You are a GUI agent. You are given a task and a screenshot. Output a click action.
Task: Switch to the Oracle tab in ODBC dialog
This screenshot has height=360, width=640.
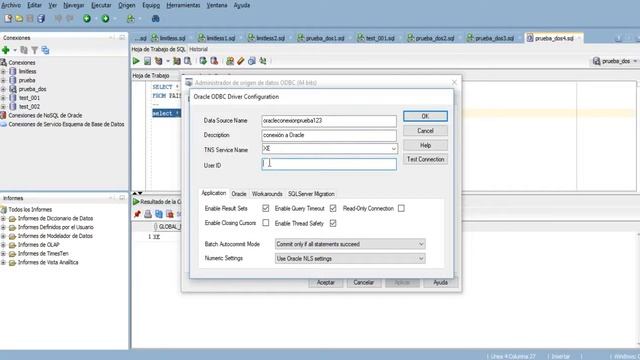pos(239,194)
